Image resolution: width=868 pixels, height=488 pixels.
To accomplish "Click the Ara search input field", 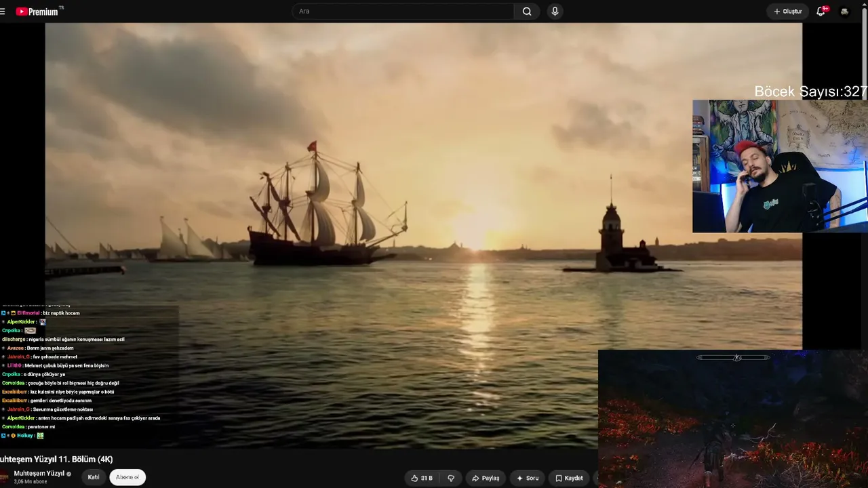I will [x=403, y=12].
